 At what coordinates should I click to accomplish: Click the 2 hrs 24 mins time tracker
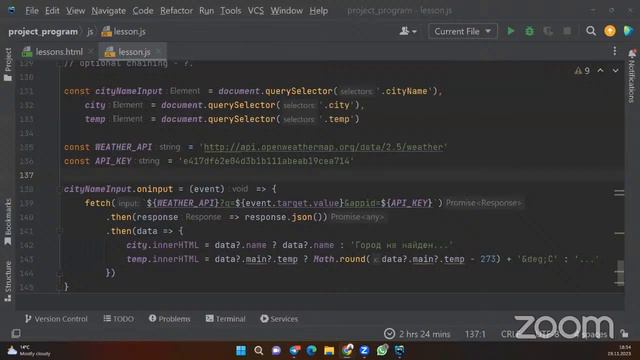[x=417, y=334]
